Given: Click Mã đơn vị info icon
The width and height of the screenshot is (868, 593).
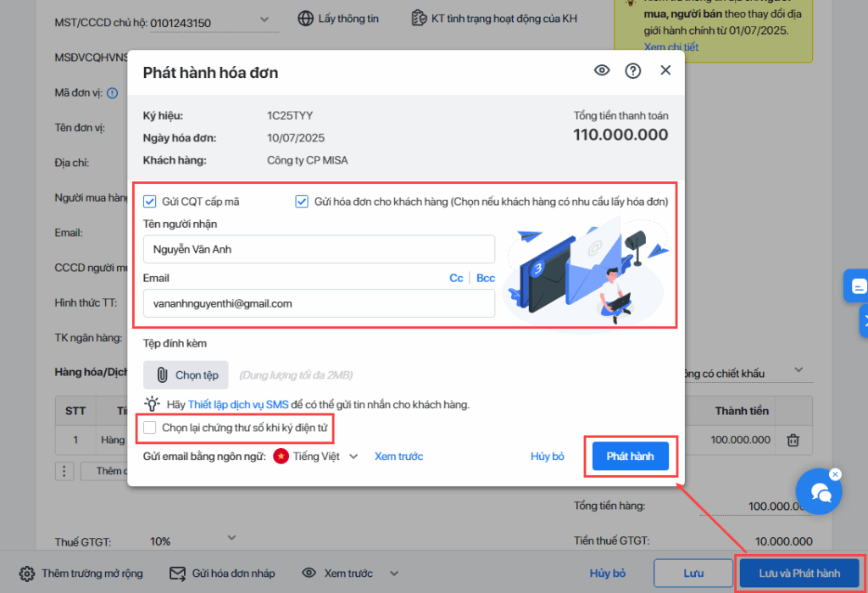Looking at the screenshot, I should [113, 93].
